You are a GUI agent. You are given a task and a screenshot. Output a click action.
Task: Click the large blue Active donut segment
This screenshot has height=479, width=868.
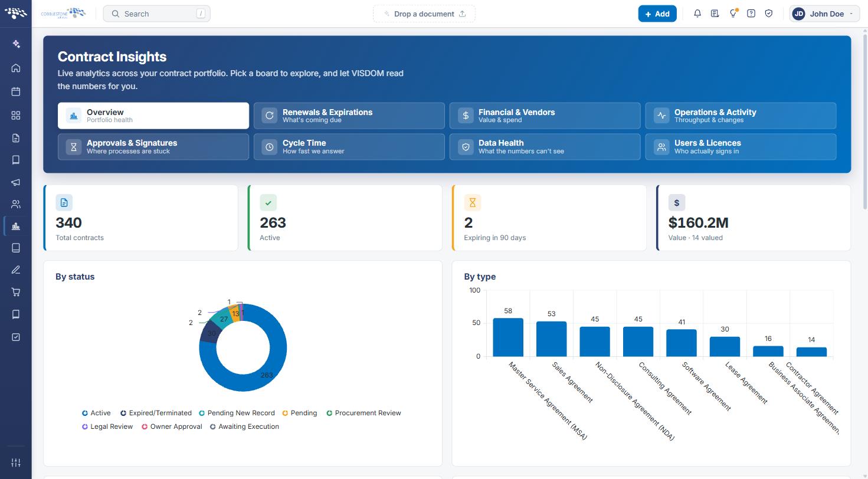coord(267,375)
